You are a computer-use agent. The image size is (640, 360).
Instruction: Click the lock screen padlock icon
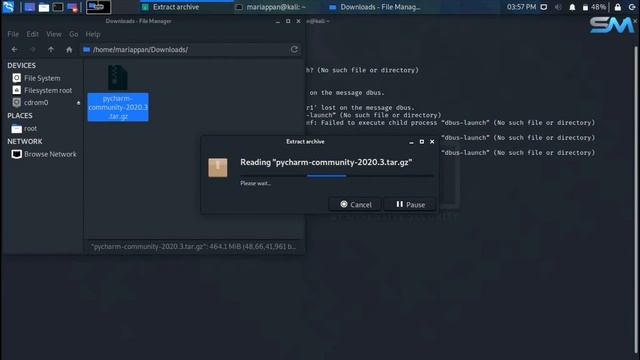(x=618, y=7)
